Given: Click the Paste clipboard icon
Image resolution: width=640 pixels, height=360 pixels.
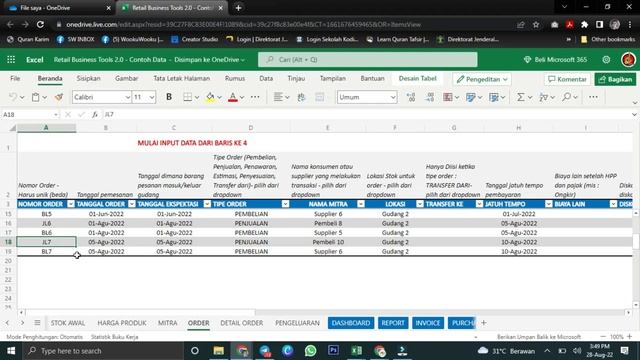Looking at the screenshot, I should pos(36,97).
